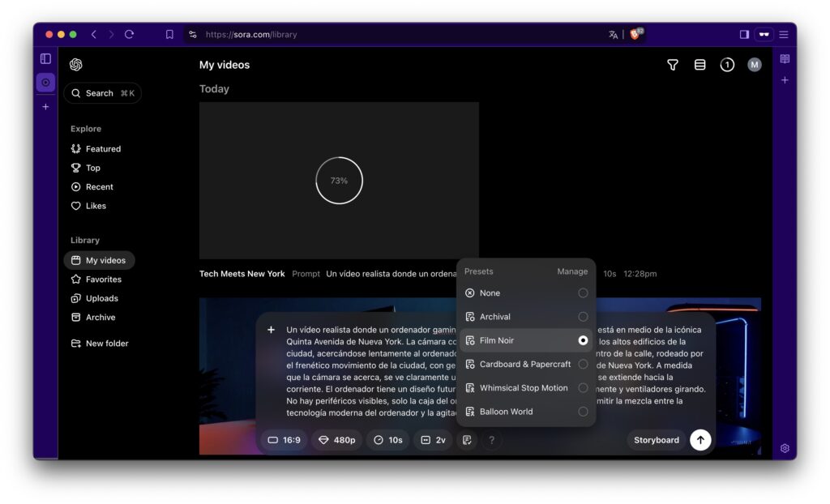Open Featured in Explore sidebar
This screenshot has width=830, height=504.
[96, 149]
